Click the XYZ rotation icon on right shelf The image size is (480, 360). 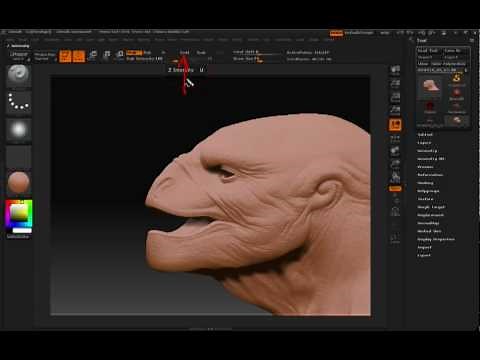(x=395, y=177)
